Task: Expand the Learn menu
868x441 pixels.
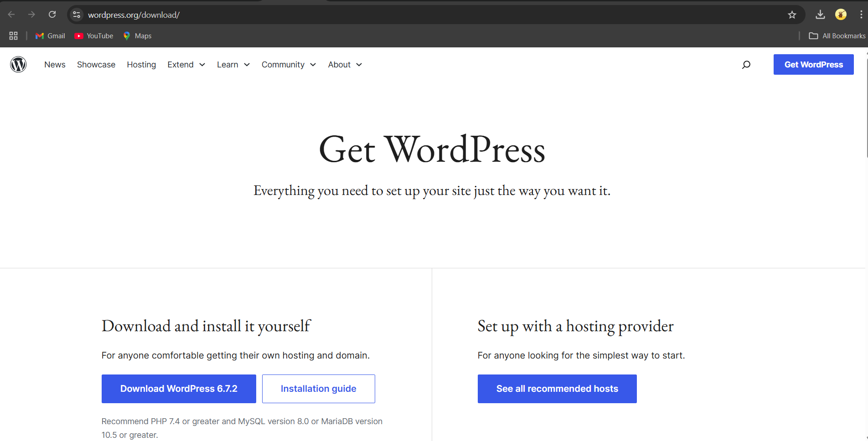Action: pyautogui.click(x=233, y=65)
